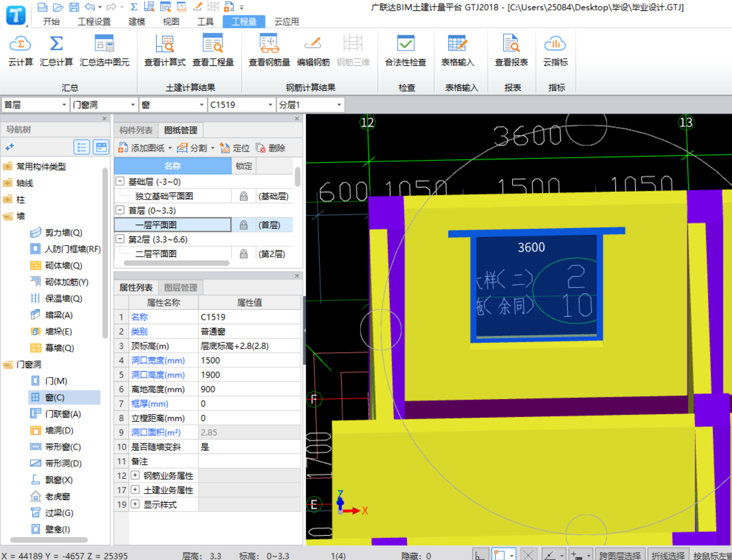Image resolution: width=732 pixels, height=560 pixels.
Task: Open the 门窗洞 category dropdown
Action: click(x=104, y=104)
